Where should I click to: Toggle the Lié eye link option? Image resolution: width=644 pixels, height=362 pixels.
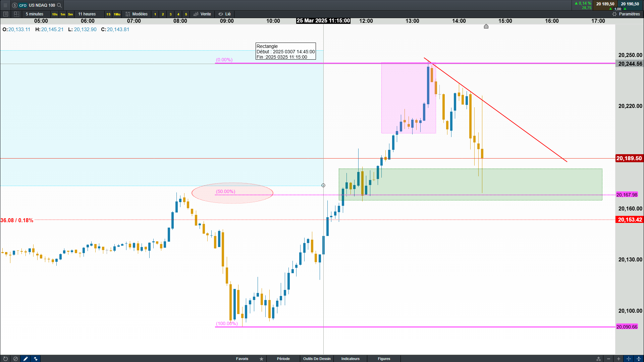[x=224, y=14]
